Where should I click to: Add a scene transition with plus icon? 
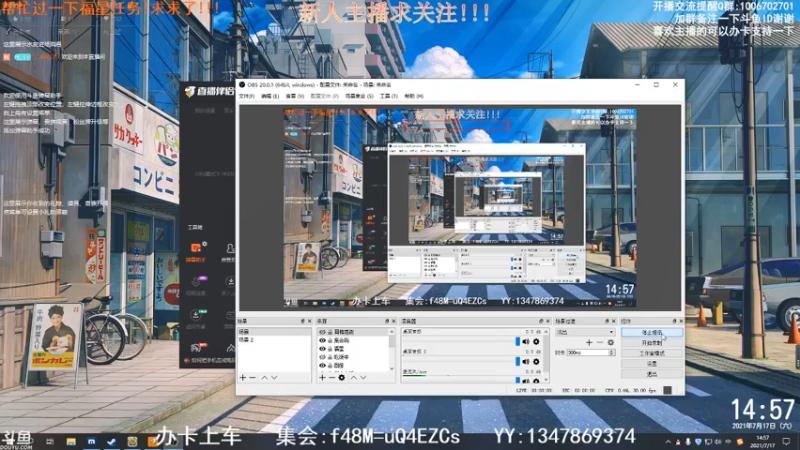pyautogui.click(x=589, y=343)
